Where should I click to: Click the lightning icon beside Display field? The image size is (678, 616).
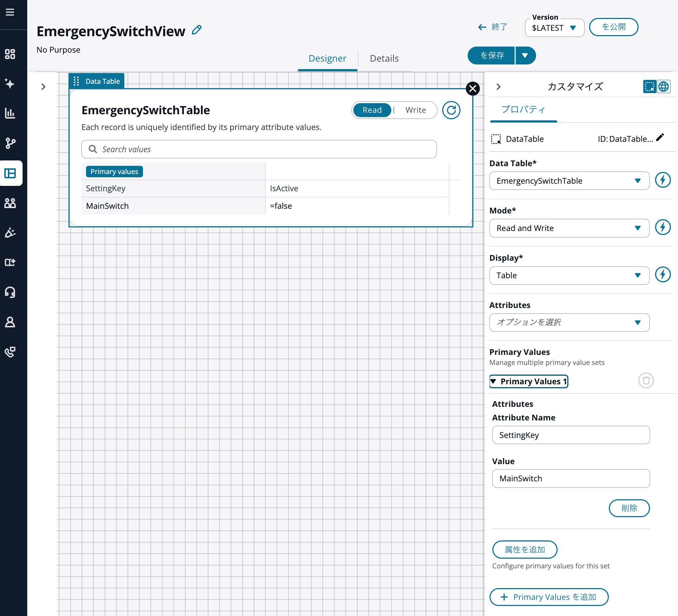click(x=663, y=275)
